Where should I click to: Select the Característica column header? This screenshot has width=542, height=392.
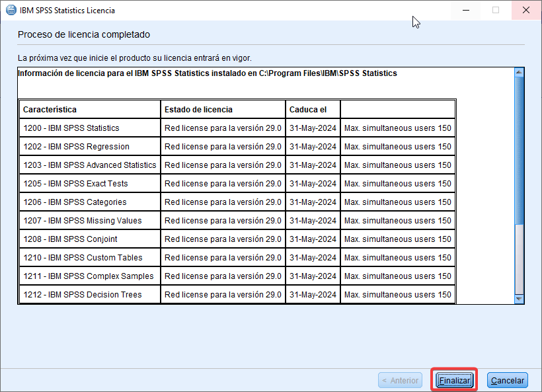tap(50, 109)
